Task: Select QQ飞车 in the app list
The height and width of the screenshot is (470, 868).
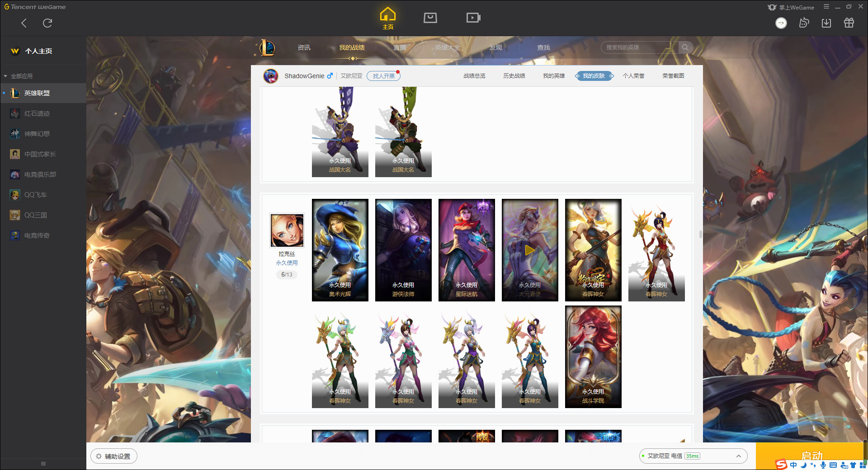Action: 43,195
